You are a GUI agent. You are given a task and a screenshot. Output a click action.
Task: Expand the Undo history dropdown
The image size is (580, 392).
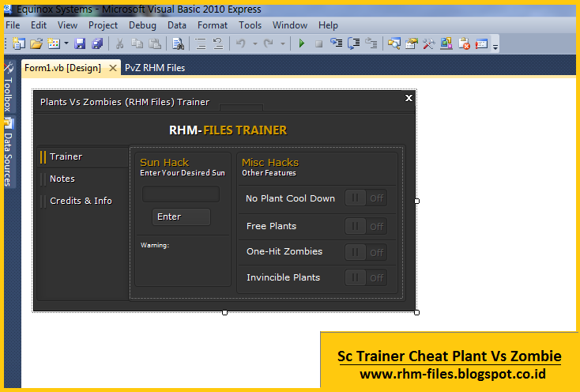[255, 43]
